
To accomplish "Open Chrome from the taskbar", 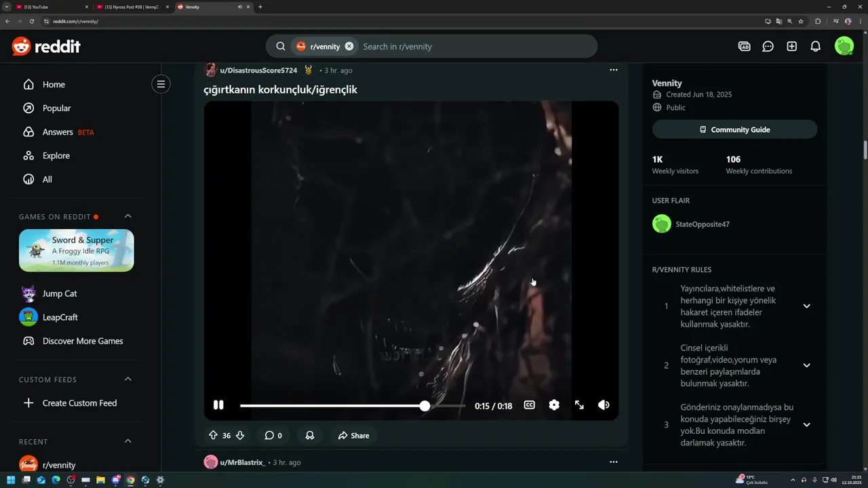I will (130, 480).
